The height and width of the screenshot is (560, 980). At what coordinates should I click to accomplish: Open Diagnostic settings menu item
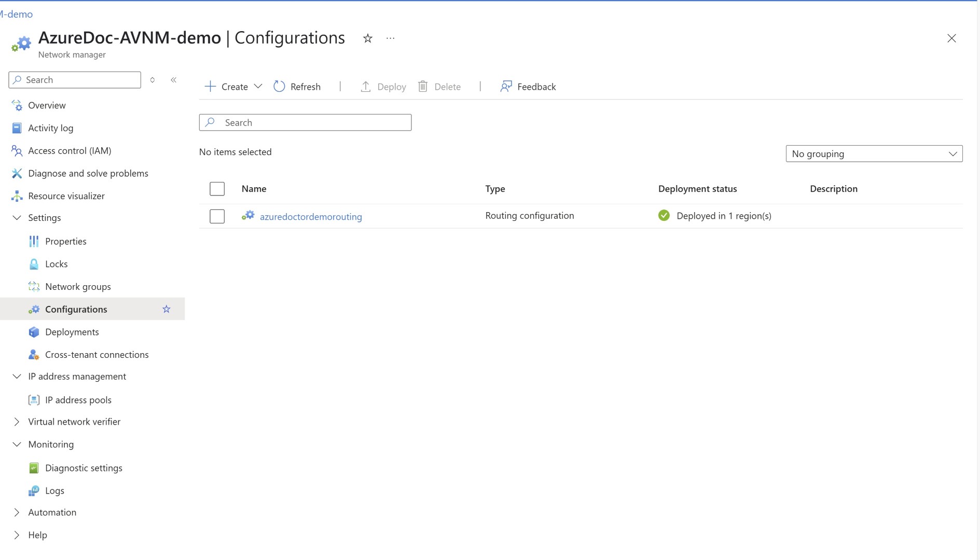84,468
